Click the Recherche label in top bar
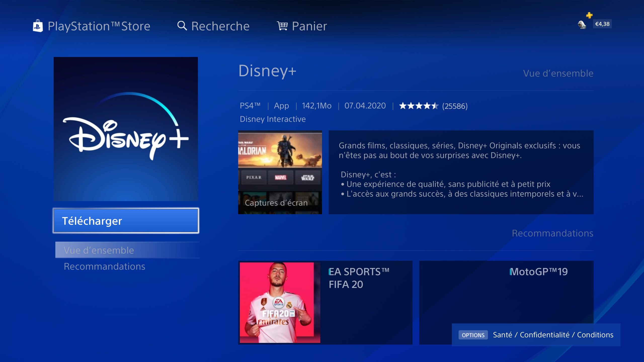The image size is (644, 362). [x=220, y=26]
